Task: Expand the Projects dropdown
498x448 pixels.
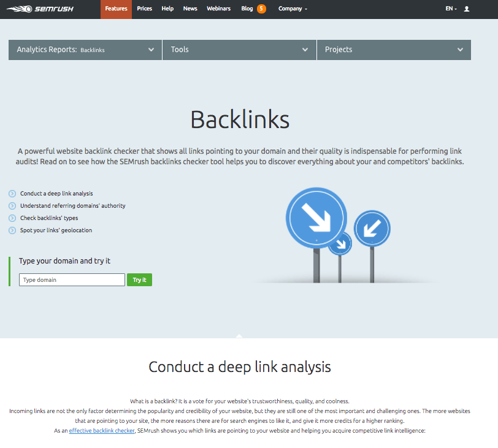Action: point(394,50)
